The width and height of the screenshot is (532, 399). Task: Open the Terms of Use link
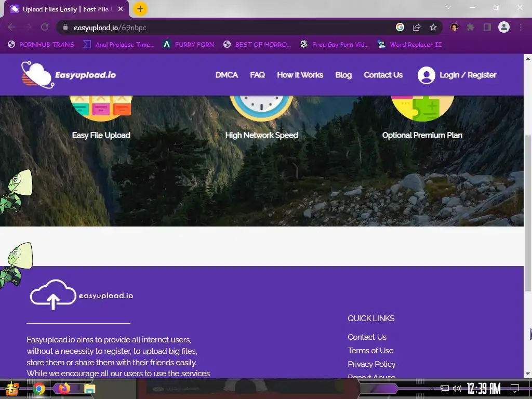[x=370, y=351]
